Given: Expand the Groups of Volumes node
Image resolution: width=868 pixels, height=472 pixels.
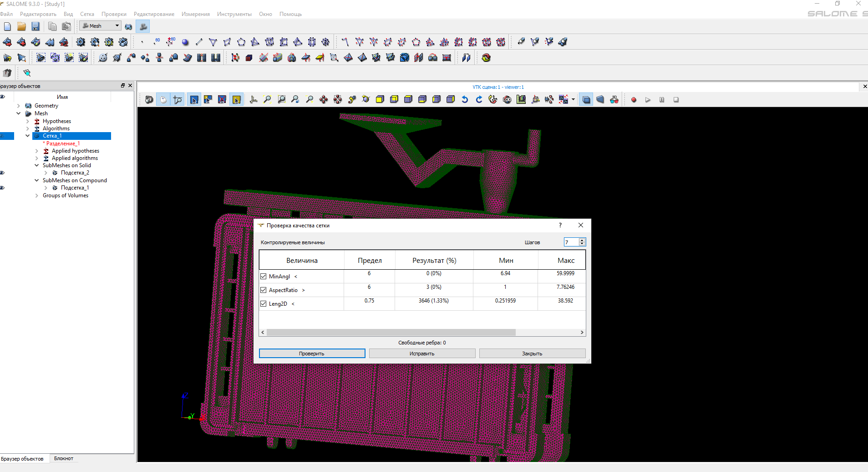Looking at the screenshot, I should point(37,195).
